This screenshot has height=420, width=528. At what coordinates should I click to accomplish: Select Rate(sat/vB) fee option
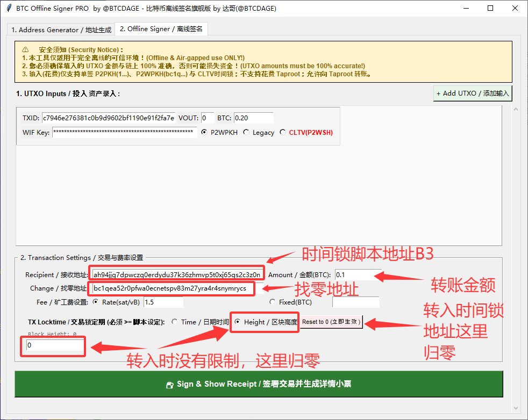pyautogui.click(x=96, y=302)
